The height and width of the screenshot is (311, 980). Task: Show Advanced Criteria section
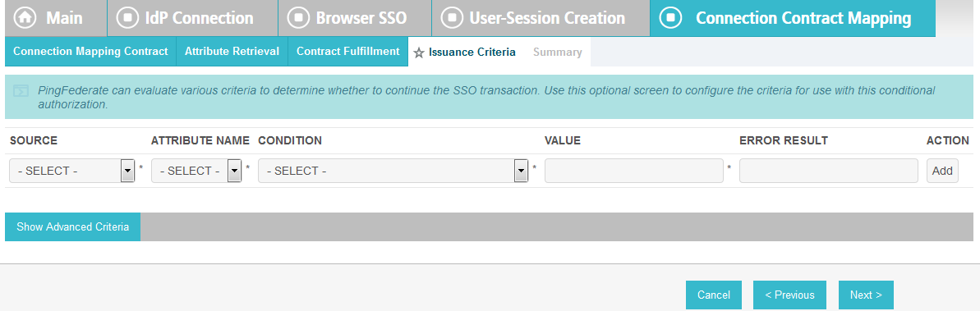tap(72, 226)
